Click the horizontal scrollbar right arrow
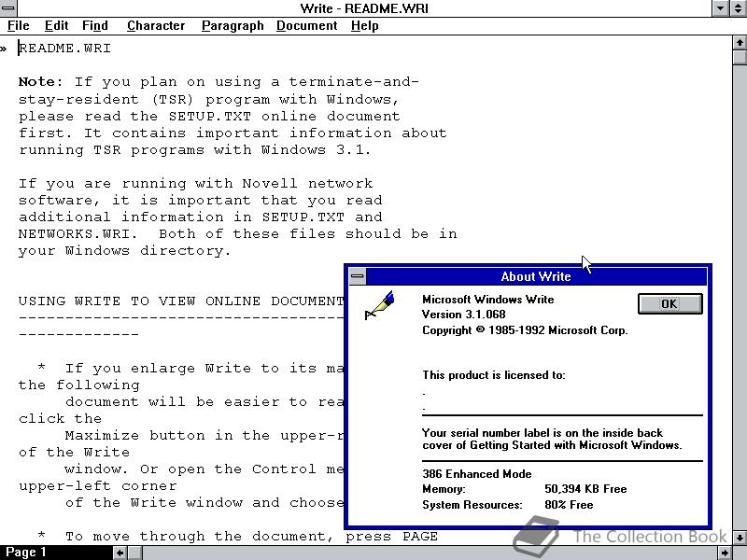The height and width of the screenshot is (560, 747). 726,553
